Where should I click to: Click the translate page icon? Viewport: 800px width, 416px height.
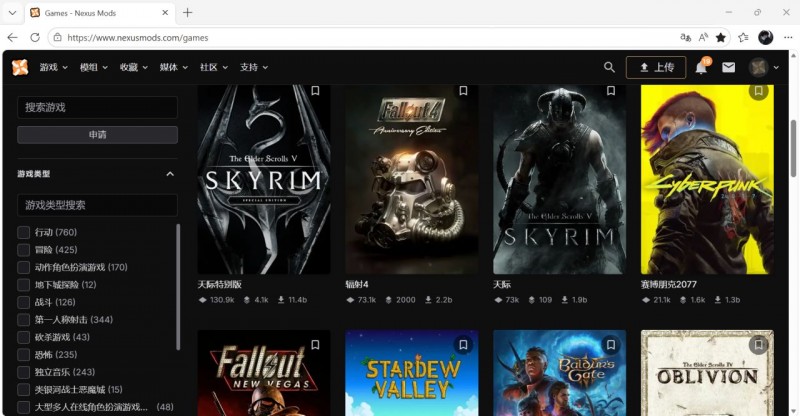[686, 37]
